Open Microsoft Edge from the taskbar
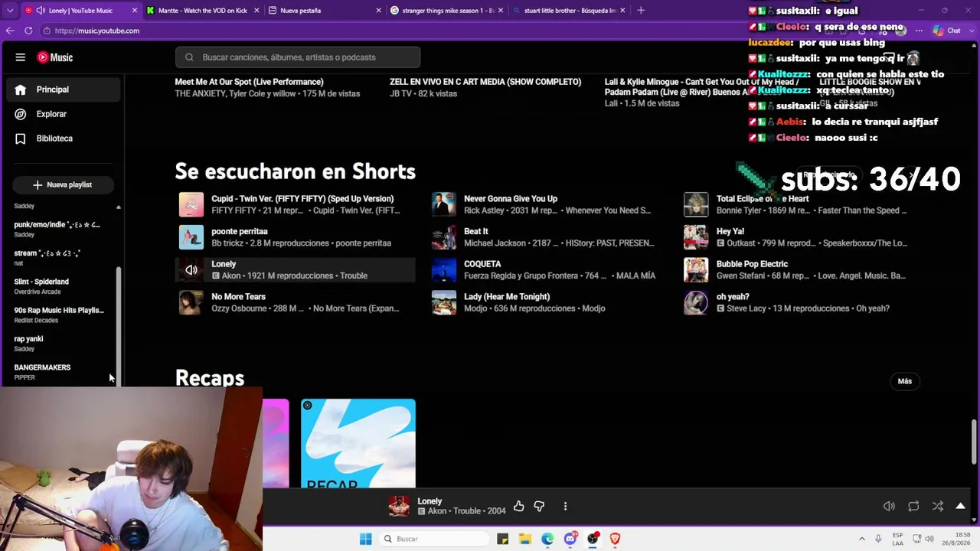 [547, 539]
